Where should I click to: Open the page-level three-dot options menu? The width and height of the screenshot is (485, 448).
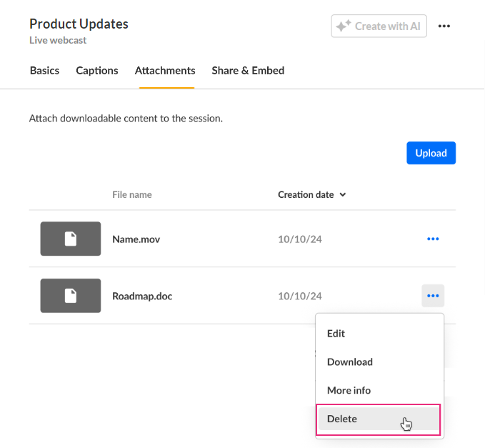(444, 26)
